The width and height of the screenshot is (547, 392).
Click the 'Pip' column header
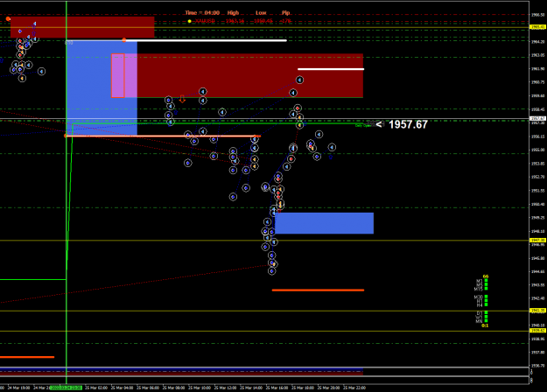[285, 13]
